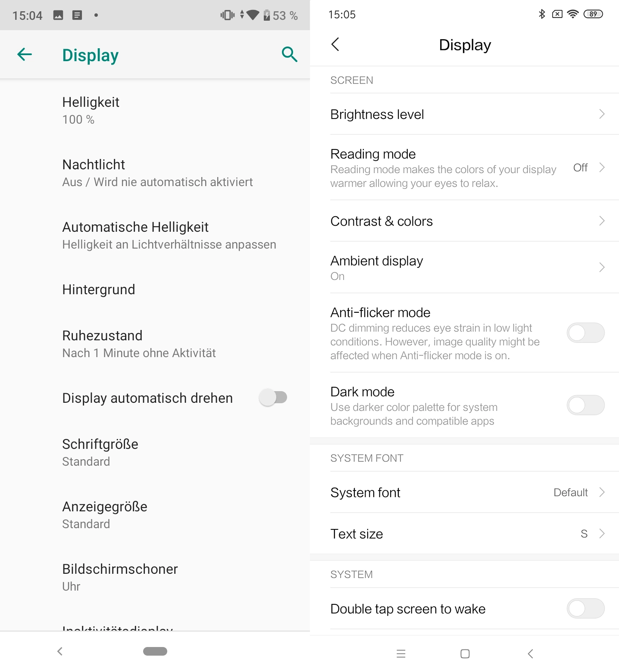Open search with the magnifier icon
Screen dimensions: 619x672
pos(289,54)
